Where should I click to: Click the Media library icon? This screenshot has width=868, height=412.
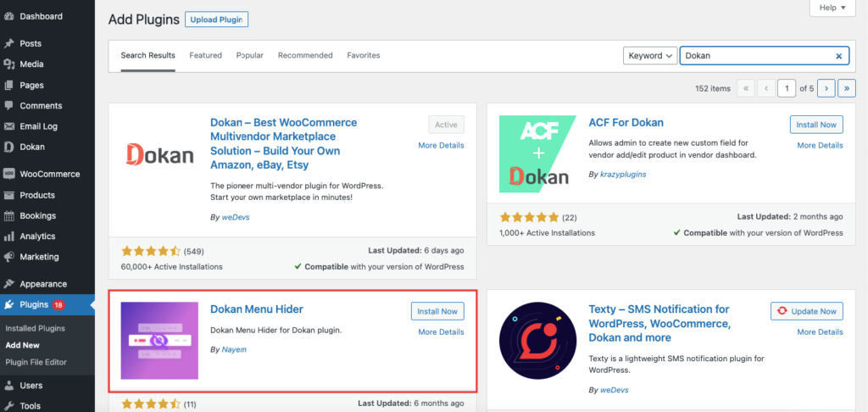click(x=8, y=64)
